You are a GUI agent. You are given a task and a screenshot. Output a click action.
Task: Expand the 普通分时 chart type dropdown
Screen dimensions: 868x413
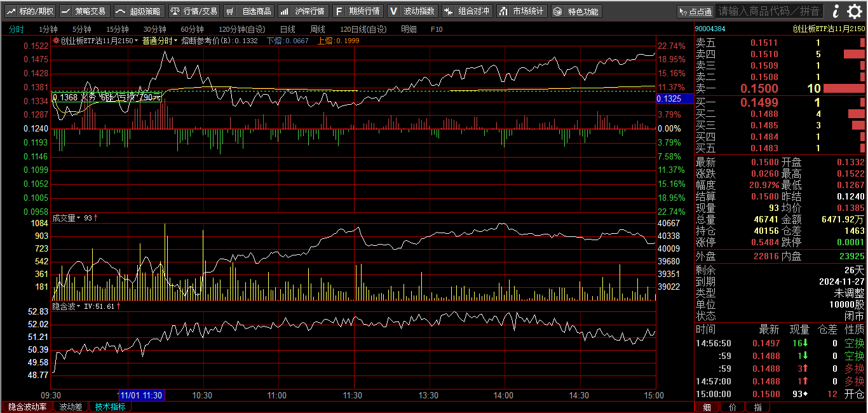(x=175, y=41)
